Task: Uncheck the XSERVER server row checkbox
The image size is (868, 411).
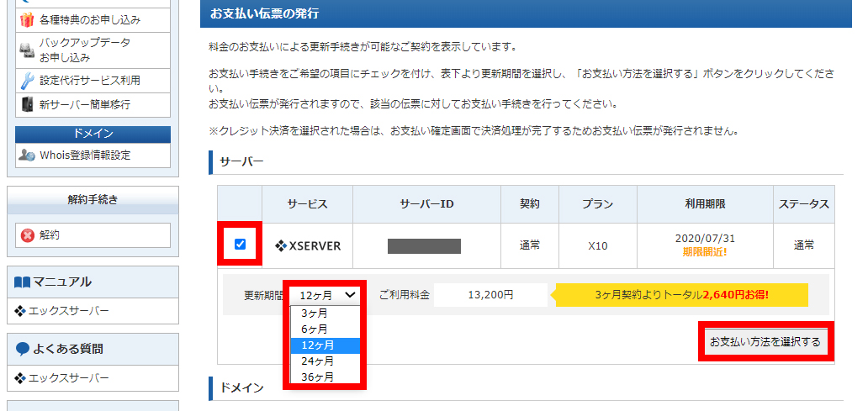Action: click(240, 245)
